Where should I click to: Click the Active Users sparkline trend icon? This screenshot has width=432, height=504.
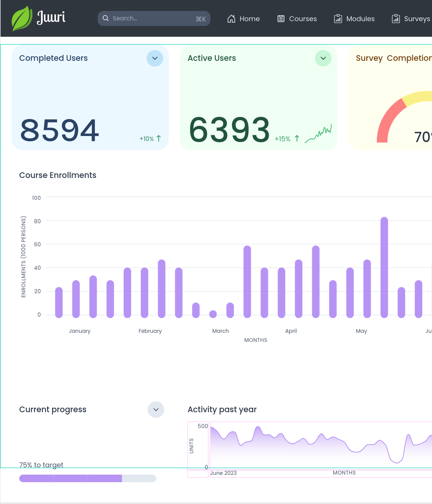click(x=318, y=134)
